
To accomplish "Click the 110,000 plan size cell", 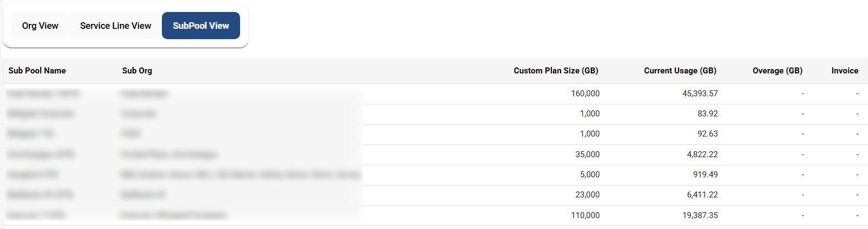I will (585, 215).
